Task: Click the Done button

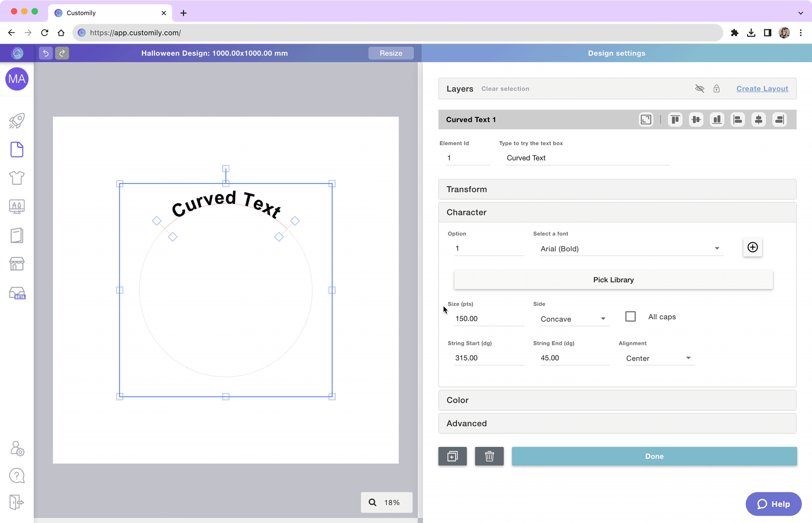Action: pos(654,456)
